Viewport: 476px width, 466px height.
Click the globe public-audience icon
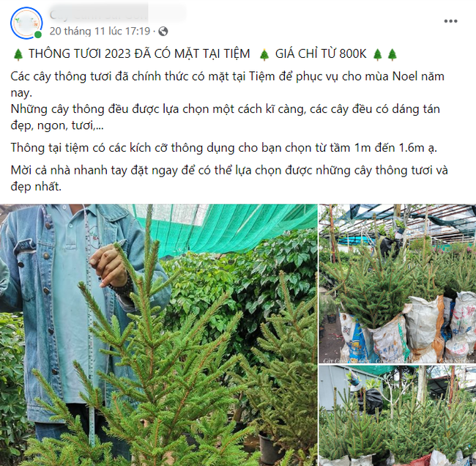[x=163, y=32]
